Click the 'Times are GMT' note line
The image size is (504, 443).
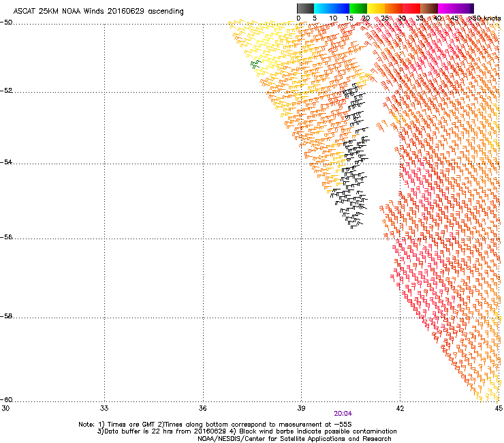(x=215, y=425)
